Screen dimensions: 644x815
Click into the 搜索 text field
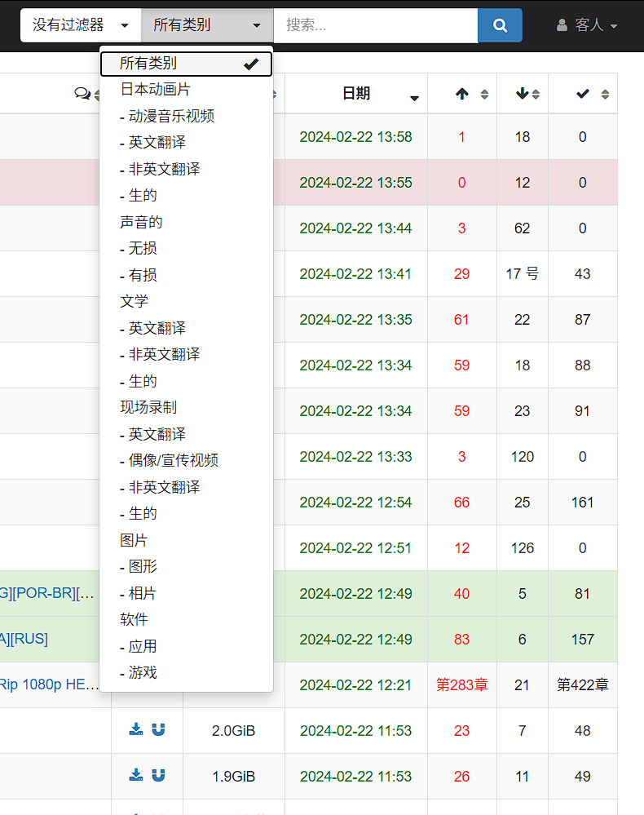click(x=375, y=25)
